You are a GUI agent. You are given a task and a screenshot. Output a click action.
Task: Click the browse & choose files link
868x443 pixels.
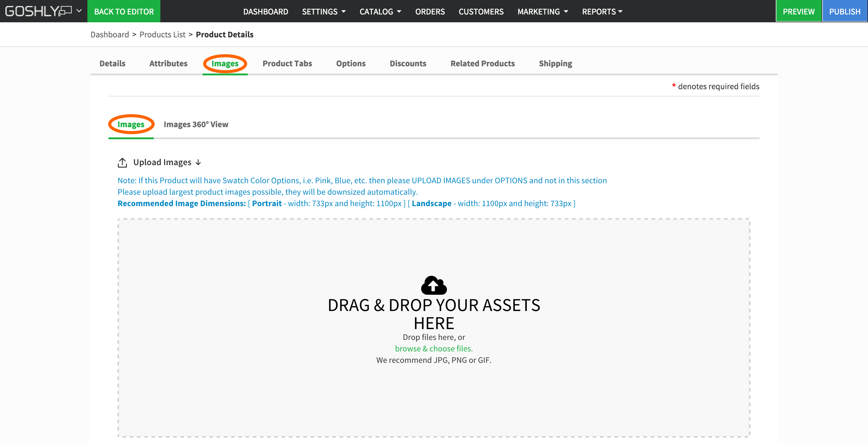pyautogui.click(x=434, y=349)
